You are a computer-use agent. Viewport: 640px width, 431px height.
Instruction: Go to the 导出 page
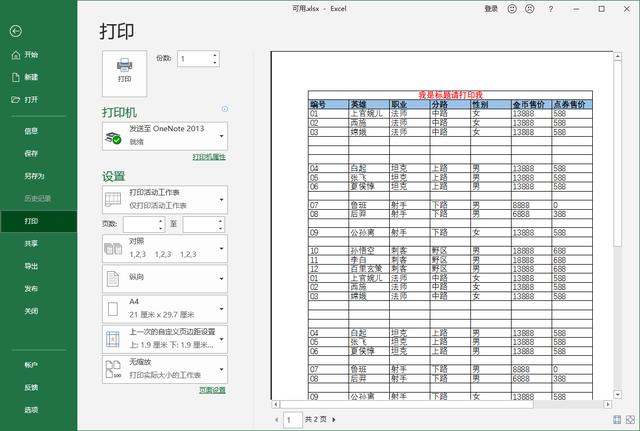coord(31,266)
